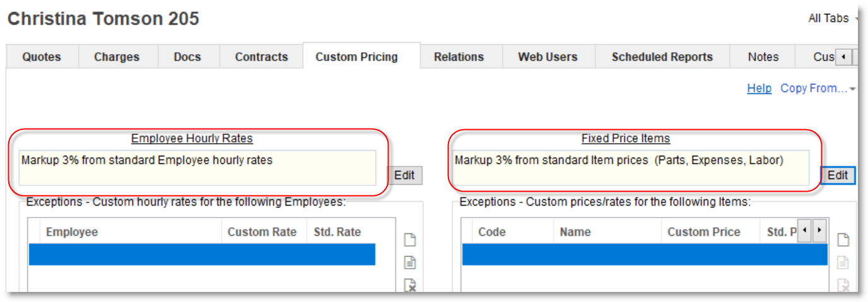Click the new employee exception icon
Image resolution: width=868 pixels, height=302 pixels.
coord(410,240)
